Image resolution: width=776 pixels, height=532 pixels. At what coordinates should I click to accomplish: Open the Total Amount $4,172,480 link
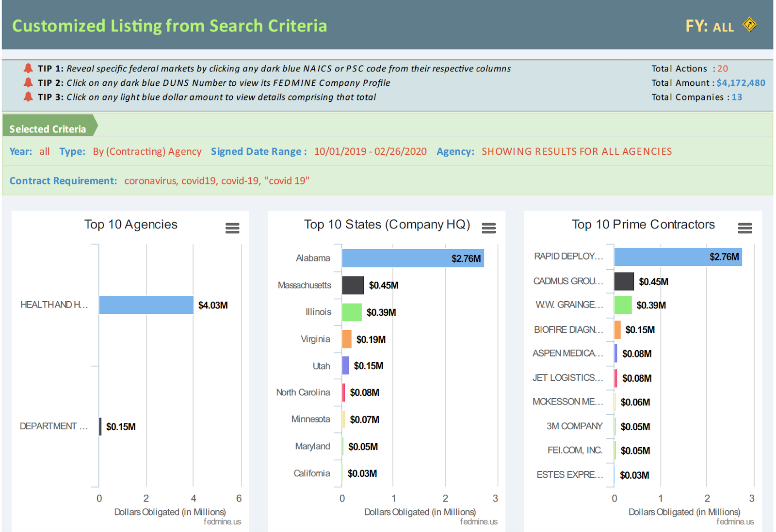click(x=741, y=83)
